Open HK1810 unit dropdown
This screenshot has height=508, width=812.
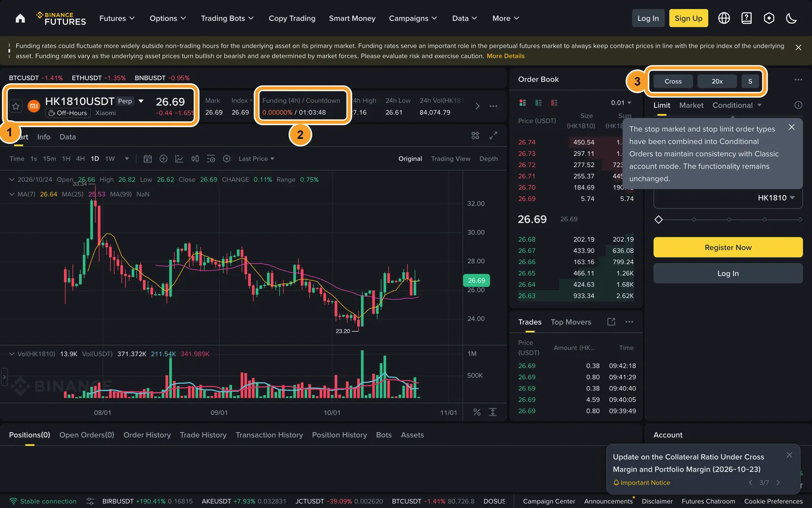pyautogui.click(x=776, y=198)
